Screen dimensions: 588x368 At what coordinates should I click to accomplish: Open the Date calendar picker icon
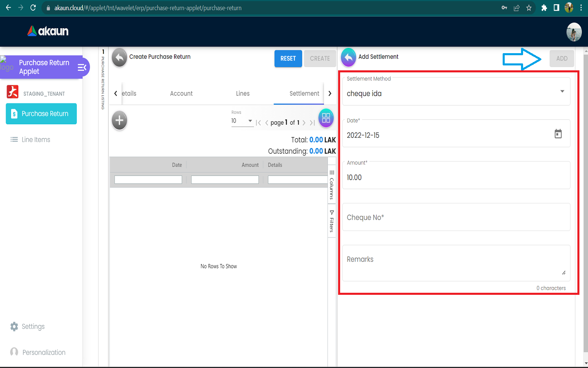[558, 134]
